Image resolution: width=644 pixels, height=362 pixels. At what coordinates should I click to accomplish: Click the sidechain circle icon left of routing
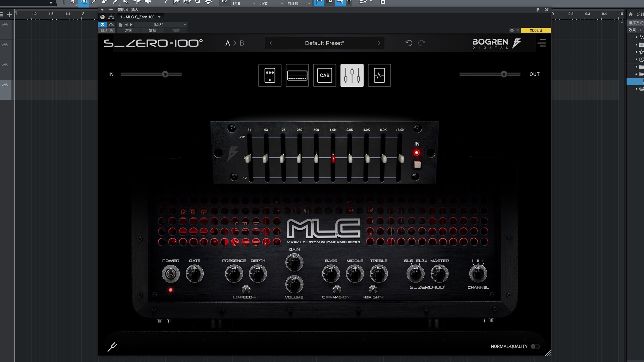click(103, 17)
